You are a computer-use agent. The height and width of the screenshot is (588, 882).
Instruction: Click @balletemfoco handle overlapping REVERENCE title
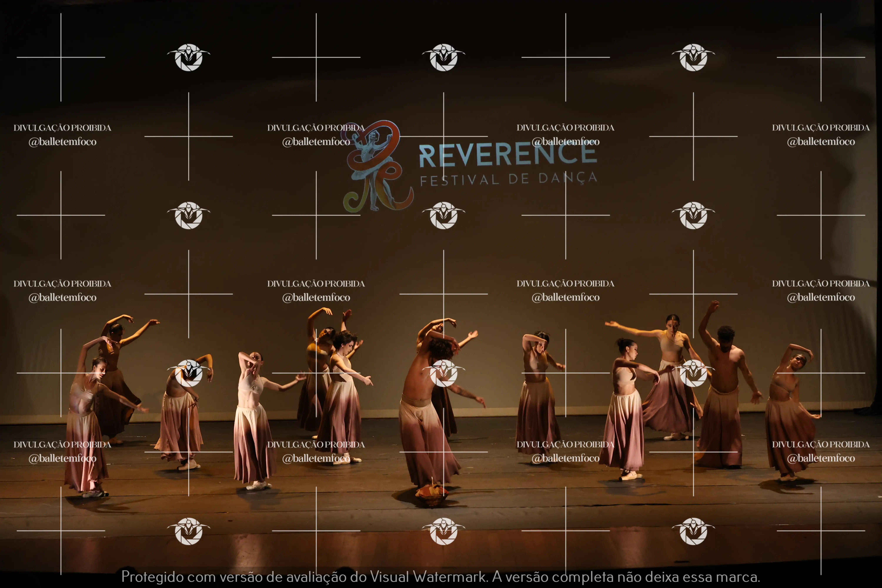point(566,142)
